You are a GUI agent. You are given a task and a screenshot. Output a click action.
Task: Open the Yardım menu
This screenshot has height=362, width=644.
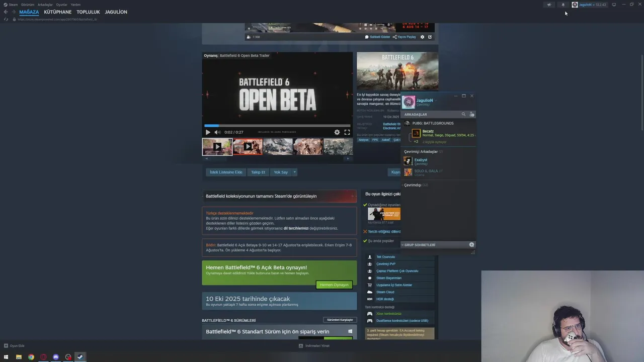[75, 5]
